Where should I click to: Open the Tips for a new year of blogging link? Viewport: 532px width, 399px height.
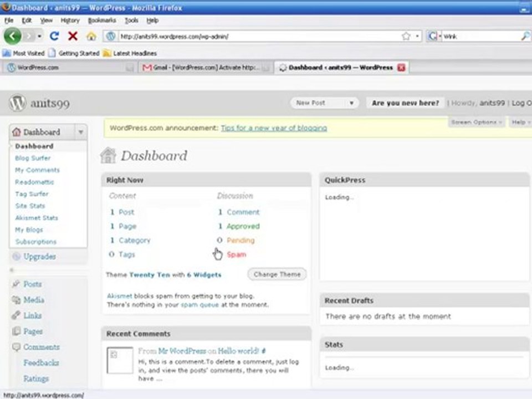pyautogui.click(x=274, y=128)
